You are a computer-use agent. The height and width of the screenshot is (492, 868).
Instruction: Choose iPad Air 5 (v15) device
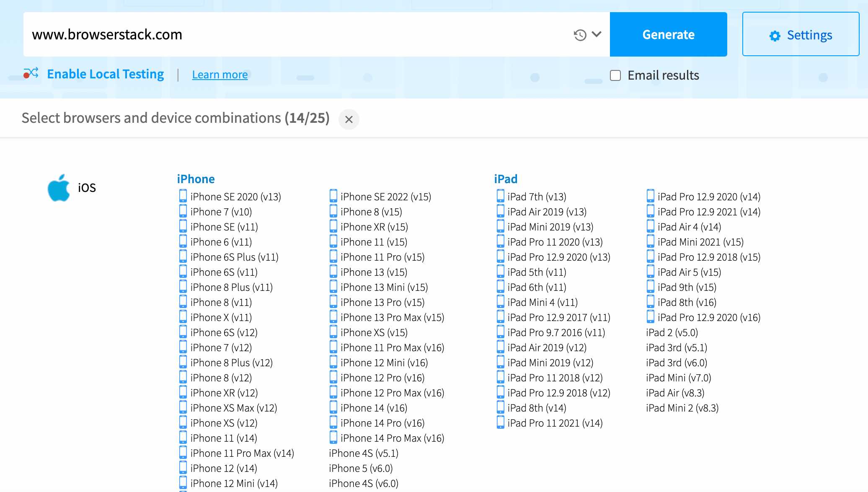(689, 272)
